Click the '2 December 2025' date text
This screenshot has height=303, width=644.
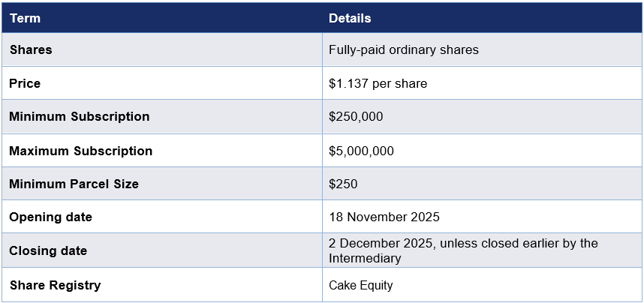[381, 244]
